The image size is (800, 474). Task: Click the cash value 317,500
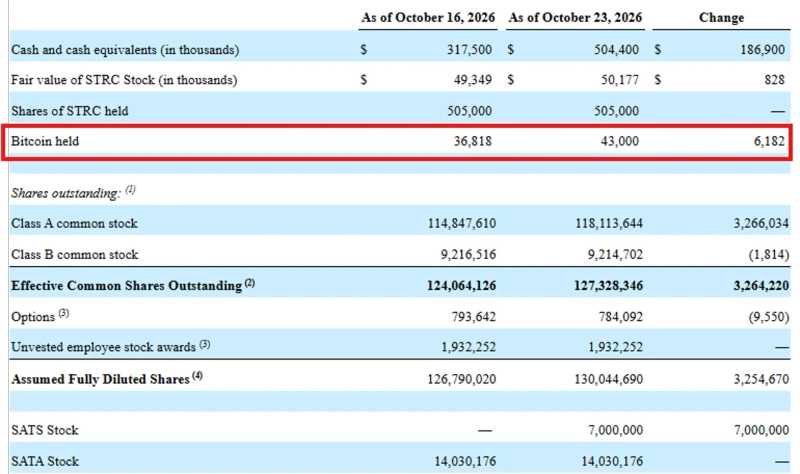click(469, 50)
